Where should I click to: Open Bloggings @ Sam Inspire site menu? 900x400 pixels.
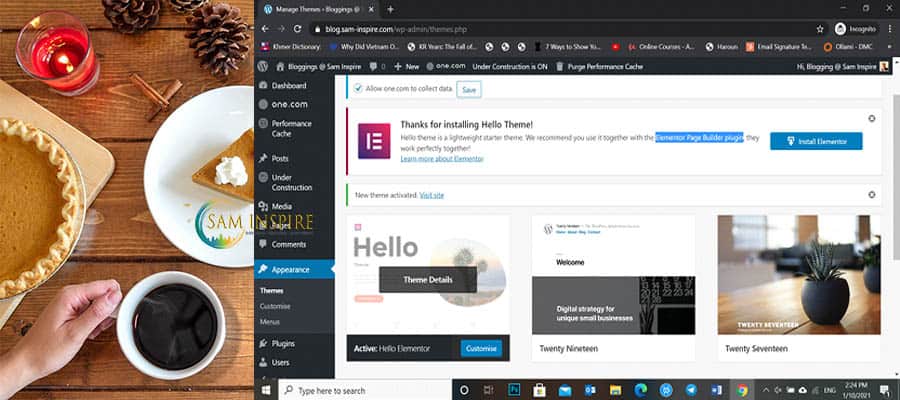pyautogui.click(x=320, y=67)
